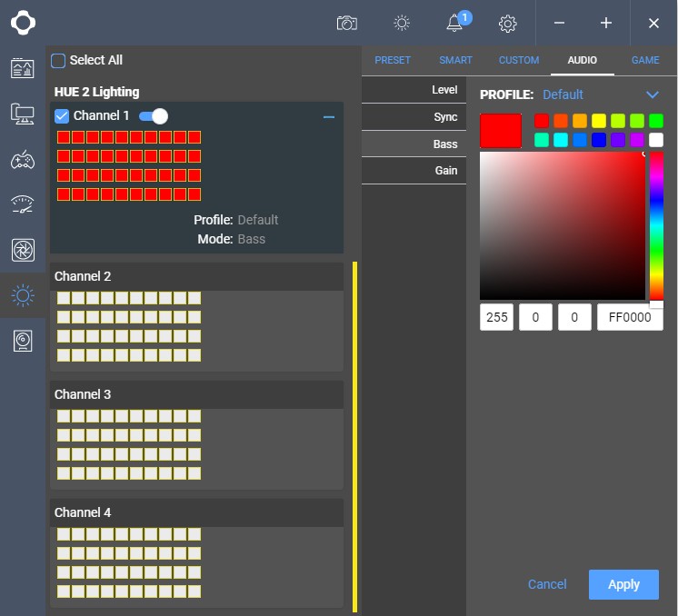Check the Select All checkbox
Viewport: 678px width, 616px height.
(x=58, y=61)
